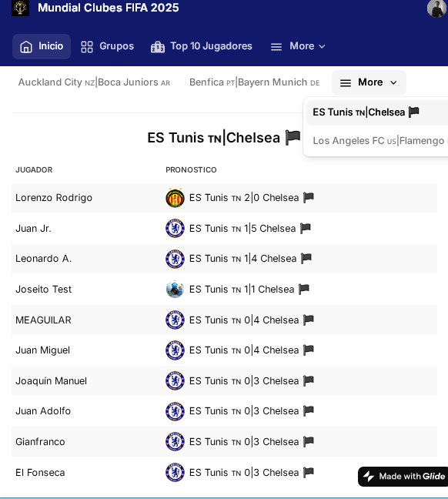Open the user profile avatar

click(436, 8)
